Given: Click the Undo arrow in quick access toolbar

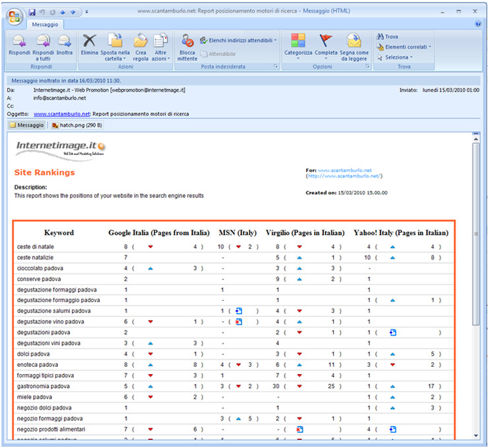Looking at the screenshot, I should pyautogui.click(x=43, y=12).
